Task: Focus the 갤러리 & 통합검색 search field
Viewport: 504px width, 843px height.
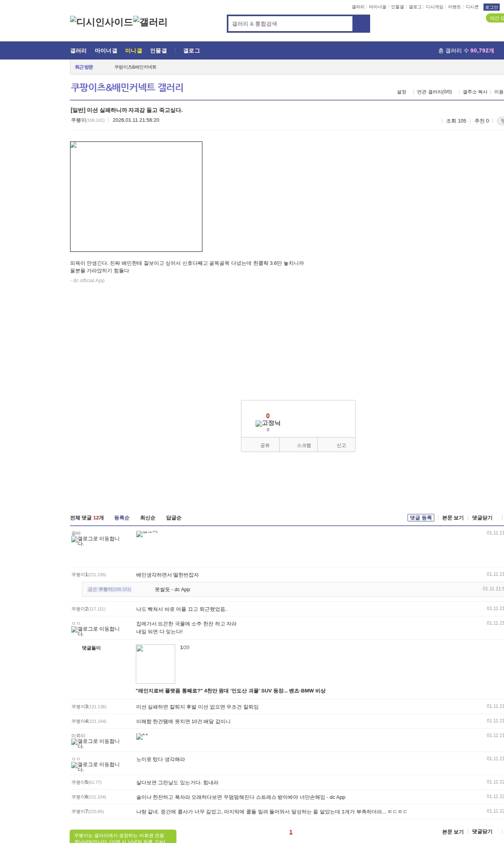Action: coord(291,24)
